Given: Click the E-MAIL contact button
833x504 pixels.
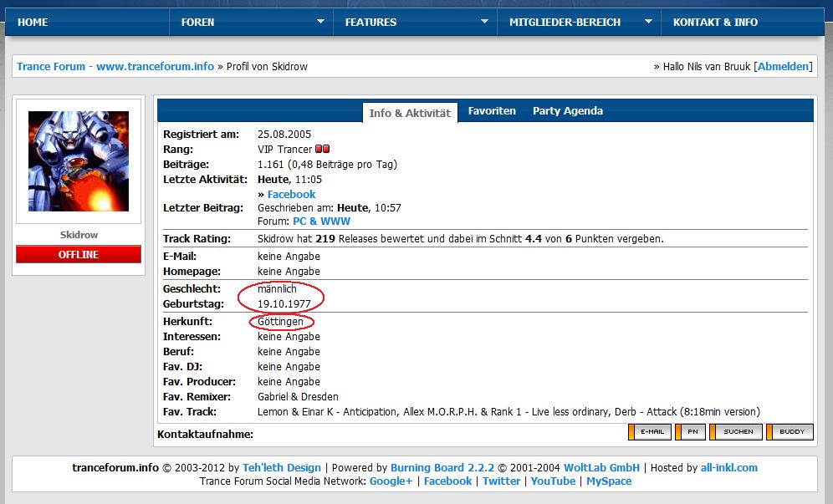Looking at the screenshot, I should (650, 432).
